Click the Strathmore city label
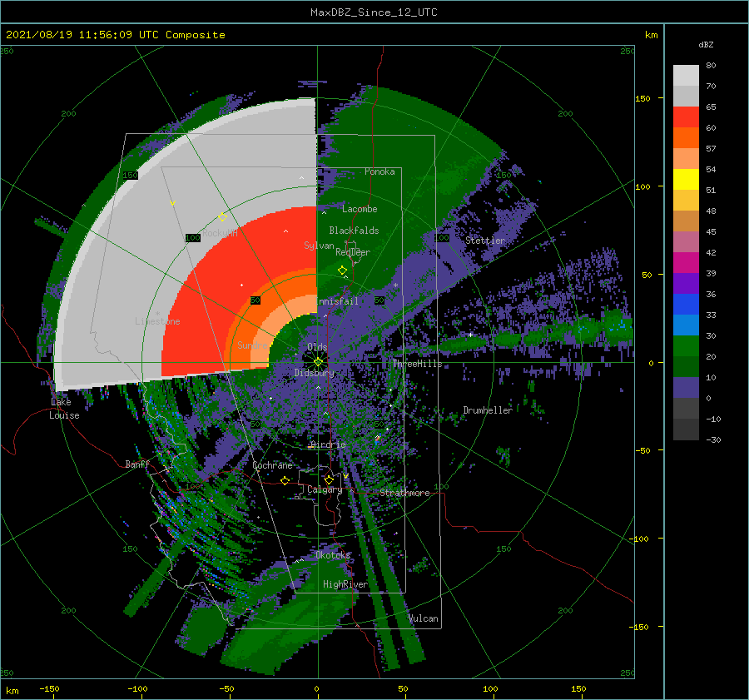The height and width of the screenshot is (700, 749). click(404, 493)
